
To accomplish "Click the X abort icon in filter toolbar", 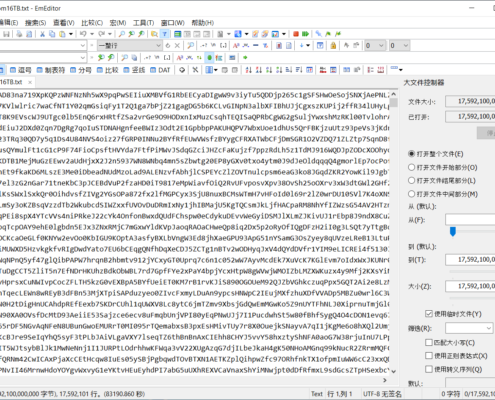I will point(177,46).
